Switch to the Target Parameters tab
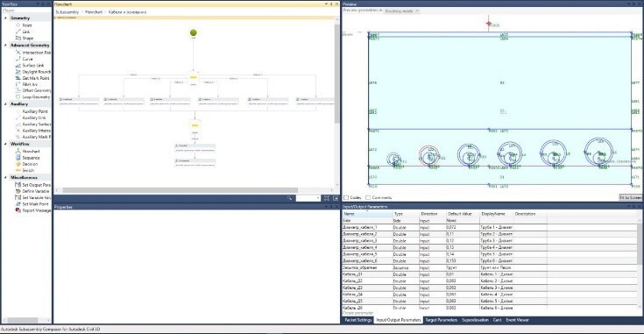This screenshot has width=644, height=334. (441, 320)
